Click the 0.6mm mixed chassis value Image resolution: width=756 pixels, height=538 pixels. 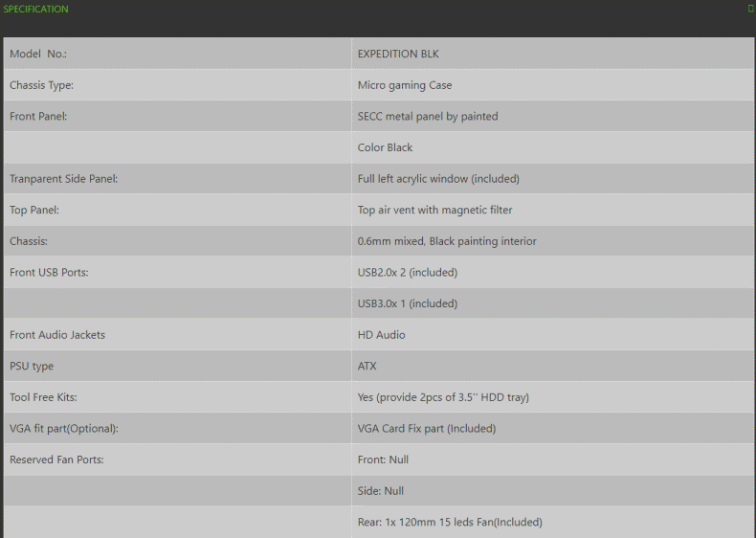pos(447,241)
